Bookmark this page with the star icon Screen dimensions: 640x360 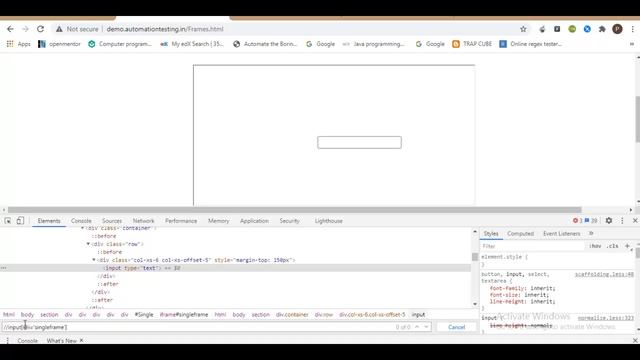click(x=523, y=29)
